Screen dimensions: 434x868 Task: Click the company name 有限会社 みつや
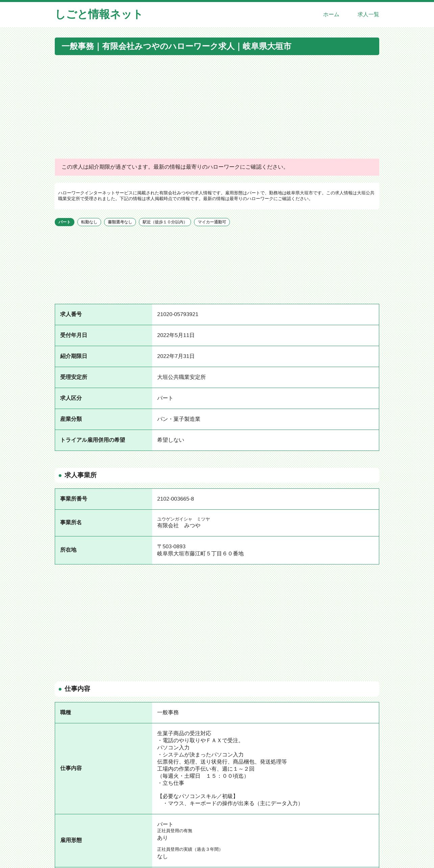coord(179,526)
